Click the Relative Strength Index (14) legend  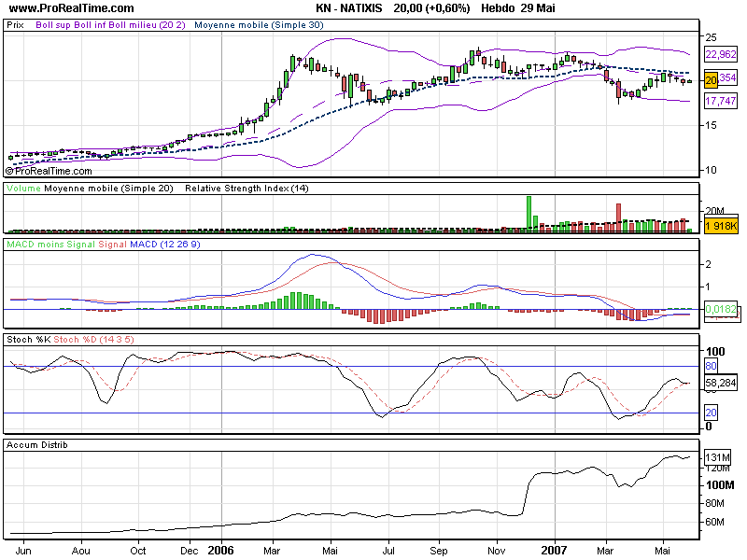(247, 189)
